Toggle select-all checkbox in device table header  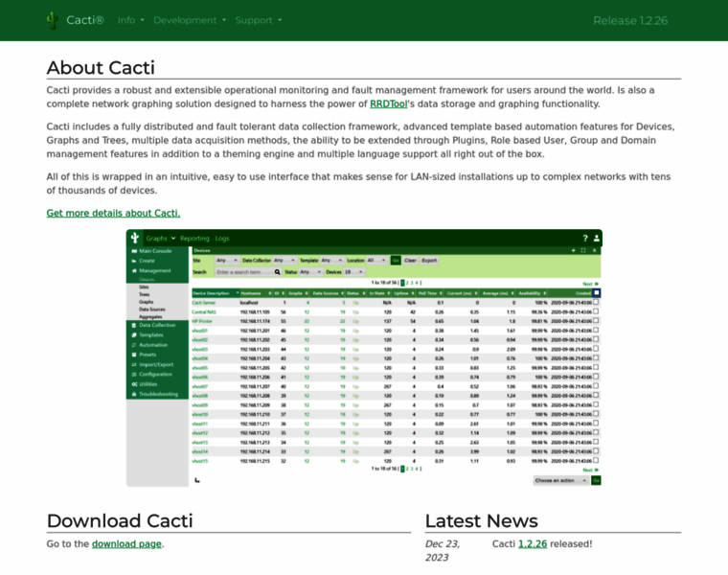[597, 293]
